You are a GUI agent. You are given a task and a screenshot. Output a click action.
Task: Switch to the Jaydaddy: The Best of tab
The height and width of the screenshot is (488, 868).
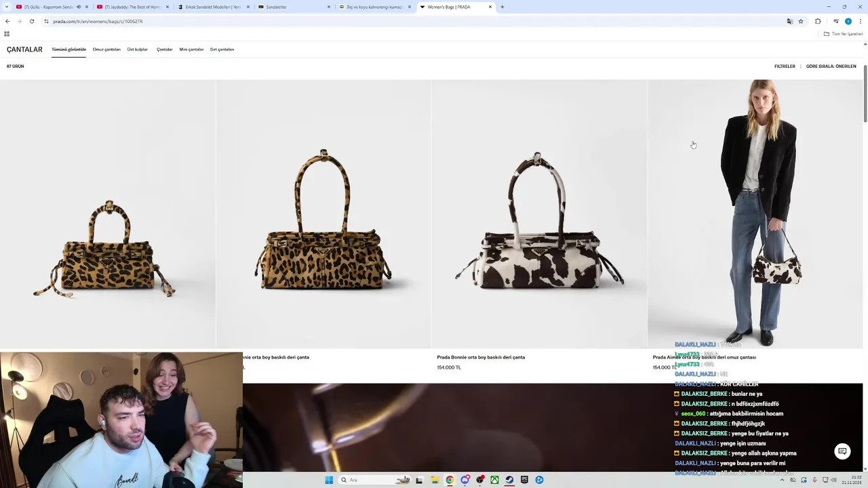pos(132,7)
